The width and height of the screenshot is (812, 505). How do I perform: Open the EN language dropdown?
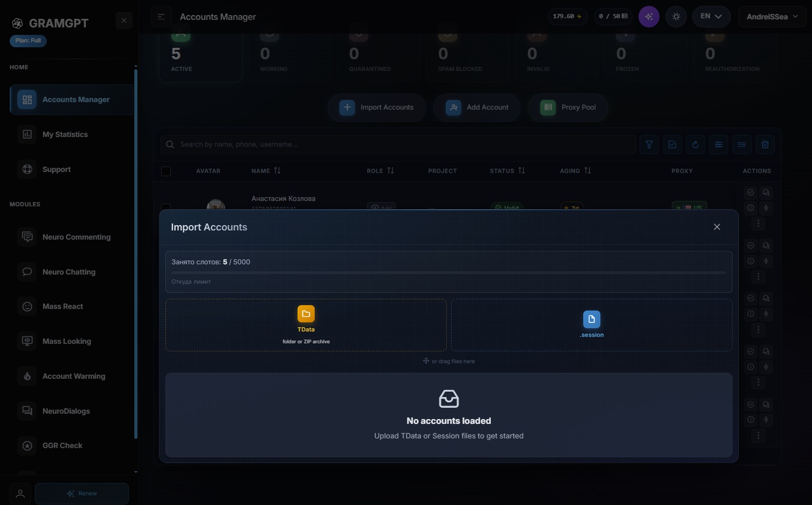click(x=711, y=17)
